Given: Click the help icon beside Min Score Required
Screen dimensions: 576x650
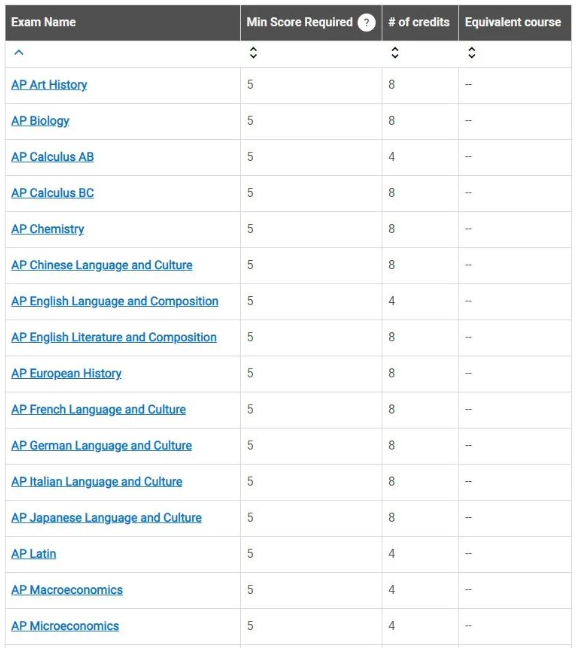Looking at the screenshot, I should point(366,22).
